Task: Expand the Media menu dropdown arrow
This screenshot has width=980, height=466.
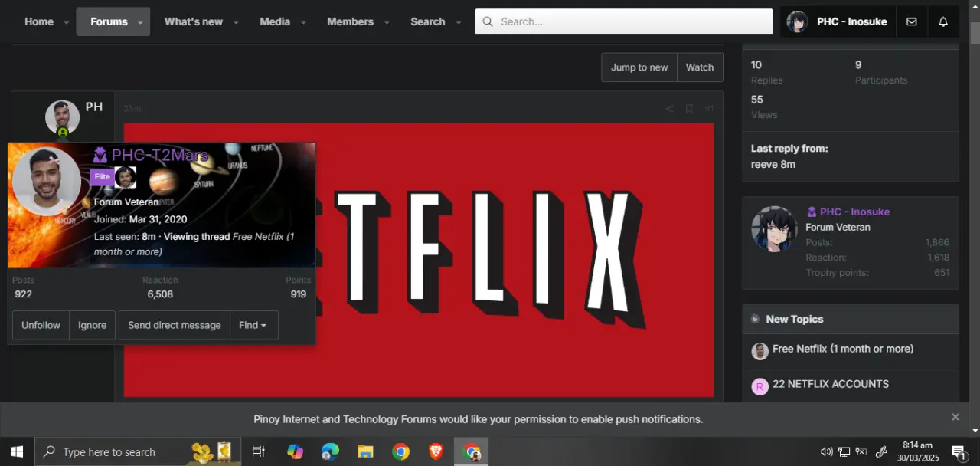Action: point(303,23)
